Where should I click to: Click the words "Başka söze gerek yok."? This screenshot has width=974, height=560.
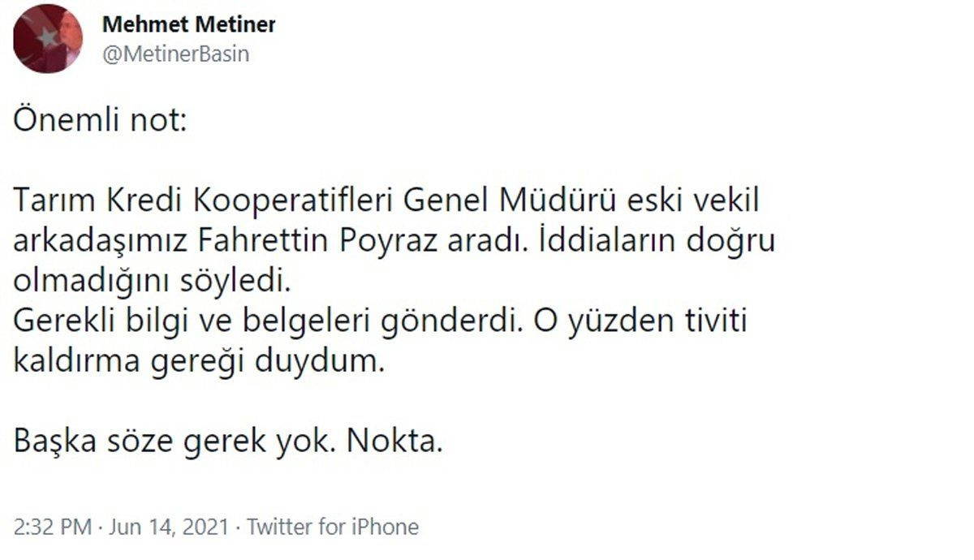tap(173, 442)
